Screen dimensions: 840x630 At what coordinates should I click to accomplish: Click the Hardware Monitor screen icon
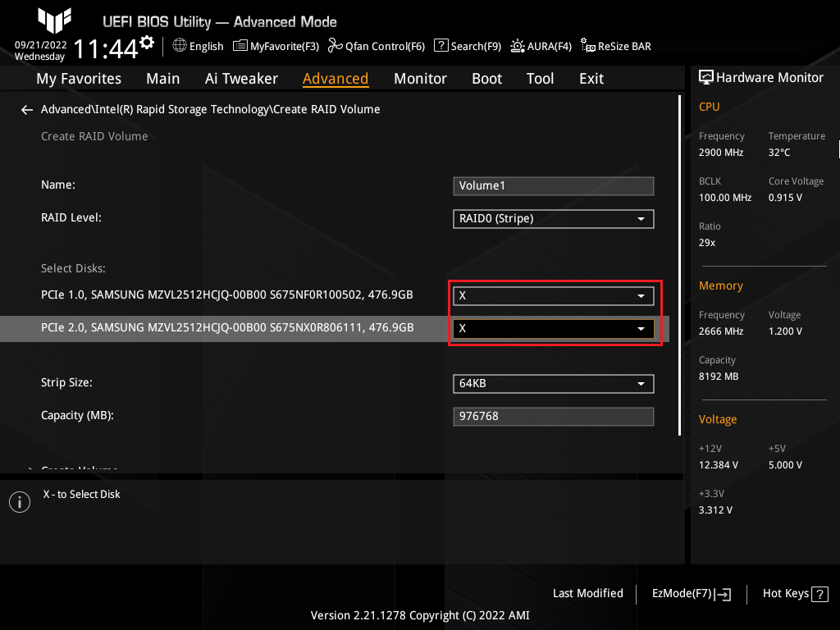(x=706, y=78)
